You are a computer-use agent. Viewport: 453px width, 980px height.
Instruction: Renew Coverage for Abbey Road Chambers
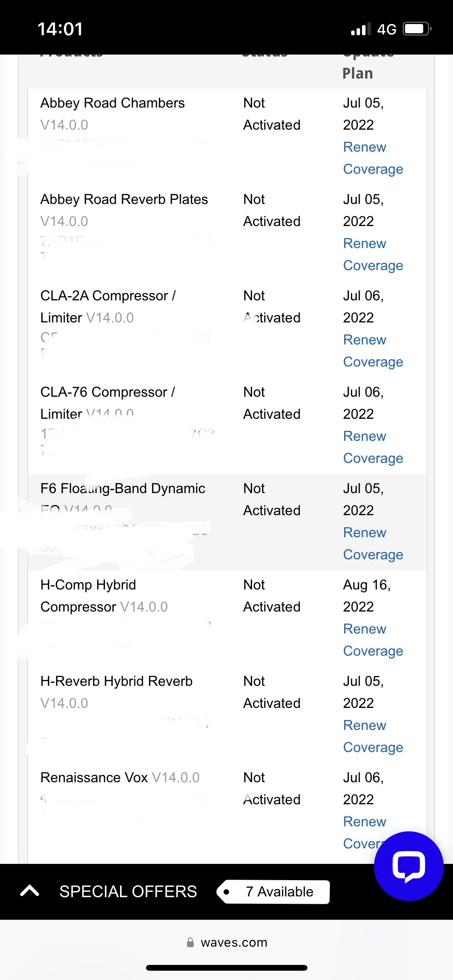[x=373, y=158]
